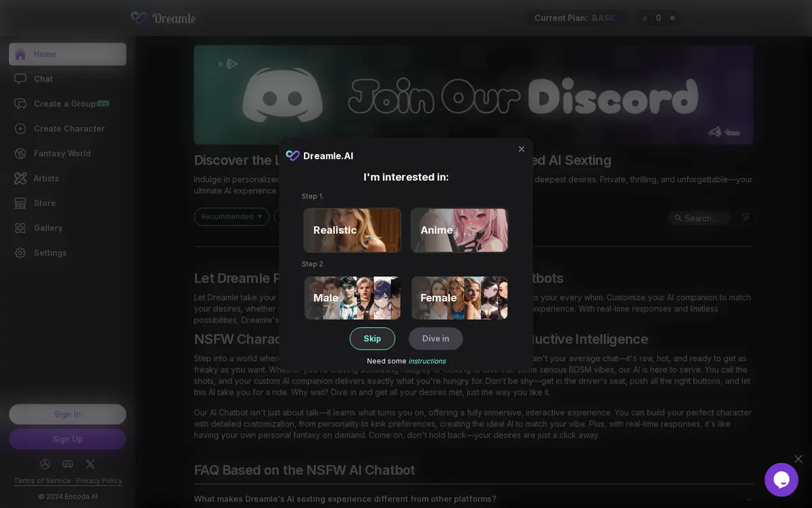Screen dimensions: 812x508
Task: Open Fantasy World section
Action: (x=68, y=154)
